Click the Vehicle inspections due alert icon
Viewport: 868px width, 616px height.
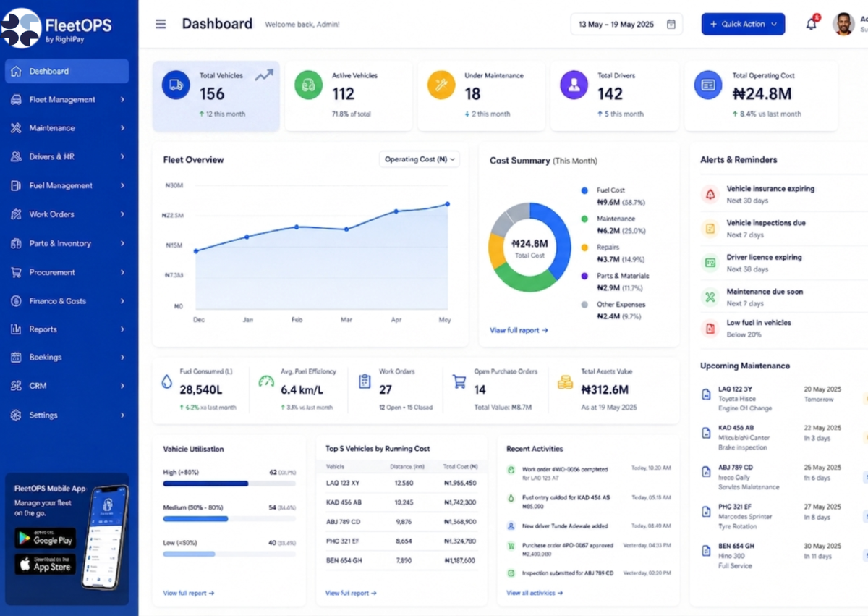tap(710, 229)
